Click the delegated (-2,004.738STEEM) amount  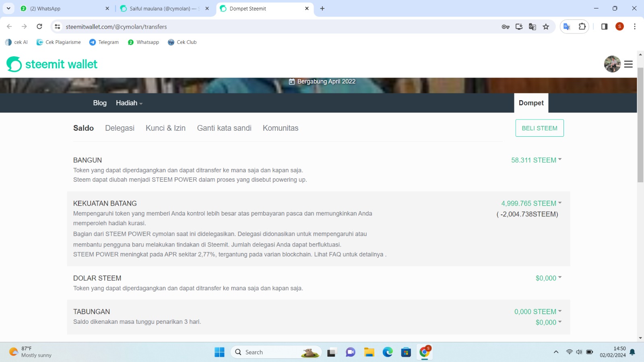pos(527,214)
